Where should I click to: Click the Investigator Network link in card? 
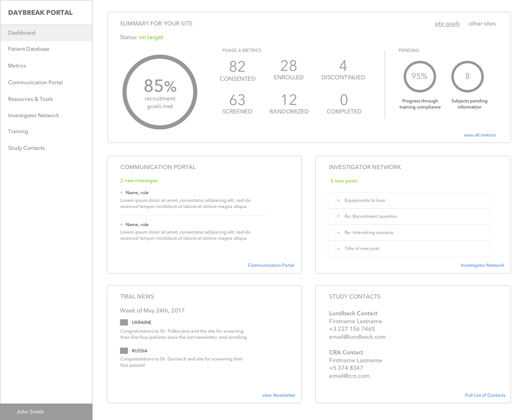(x=482, y=265)
